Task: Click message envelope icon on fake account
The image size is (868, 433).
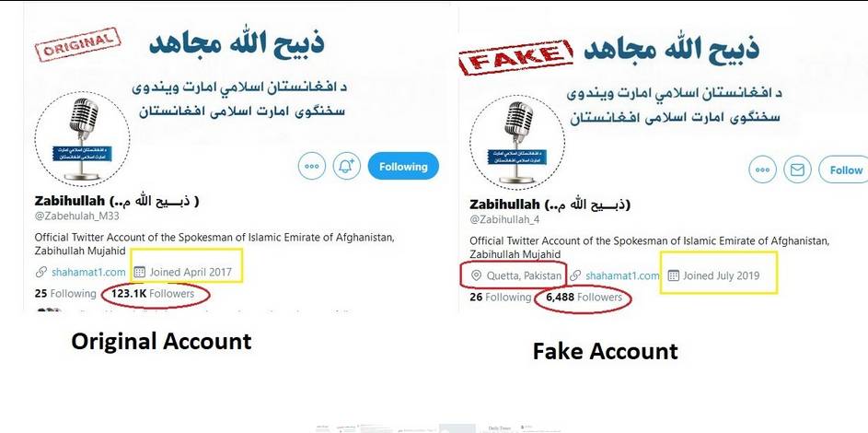Action: tap(797, 170)
